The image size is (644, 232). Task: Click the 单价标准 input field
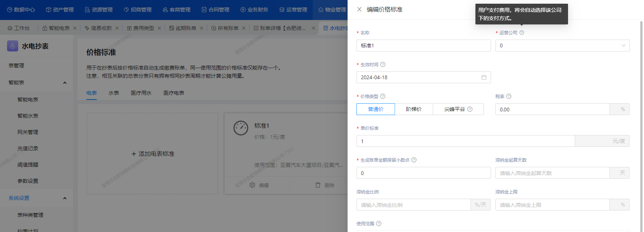coord(466,141)
